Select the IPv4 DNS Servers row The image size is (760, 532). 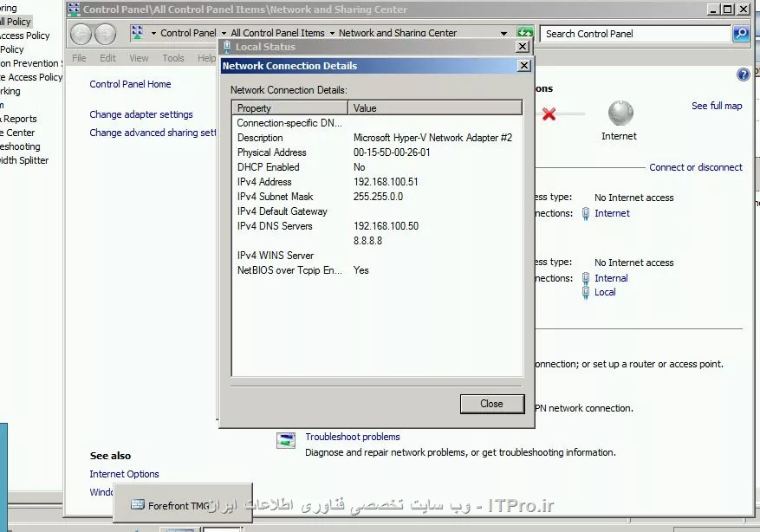377,226
